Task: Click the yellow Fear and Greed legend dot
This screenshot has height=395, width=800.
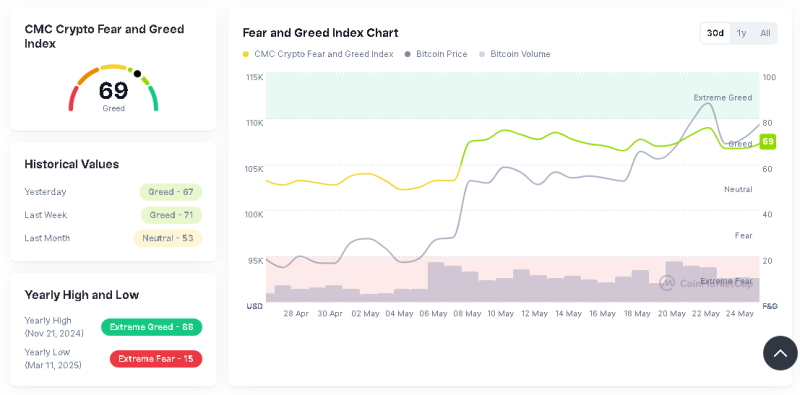Action: point(246,54)
